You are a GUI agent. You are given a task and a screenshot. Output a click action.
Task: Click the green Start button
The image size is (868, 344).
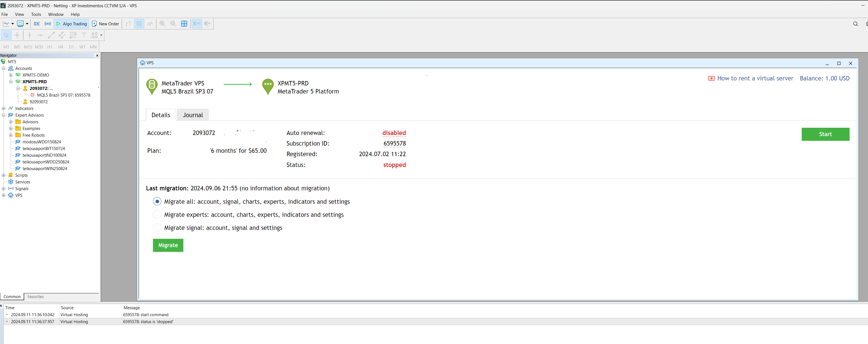[x=825, y=134]
